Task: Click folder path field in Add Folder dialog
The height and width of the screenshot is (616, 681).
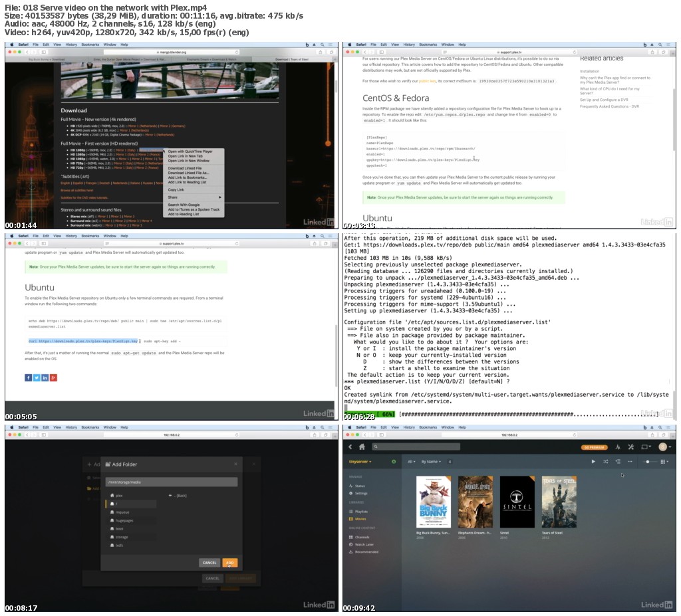Action: click(172, 482)
